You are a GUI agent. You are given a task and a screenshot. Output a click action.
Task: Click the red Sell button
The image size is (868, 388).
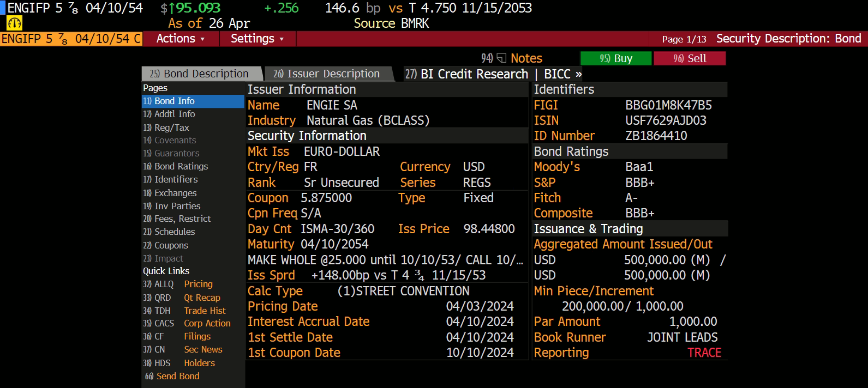690,58
